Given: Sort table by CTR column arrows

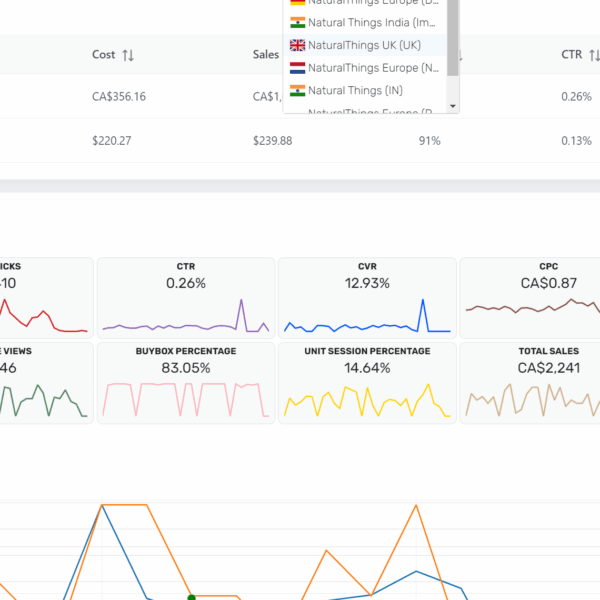Looking at the screenshot, I should pos(594,55).
